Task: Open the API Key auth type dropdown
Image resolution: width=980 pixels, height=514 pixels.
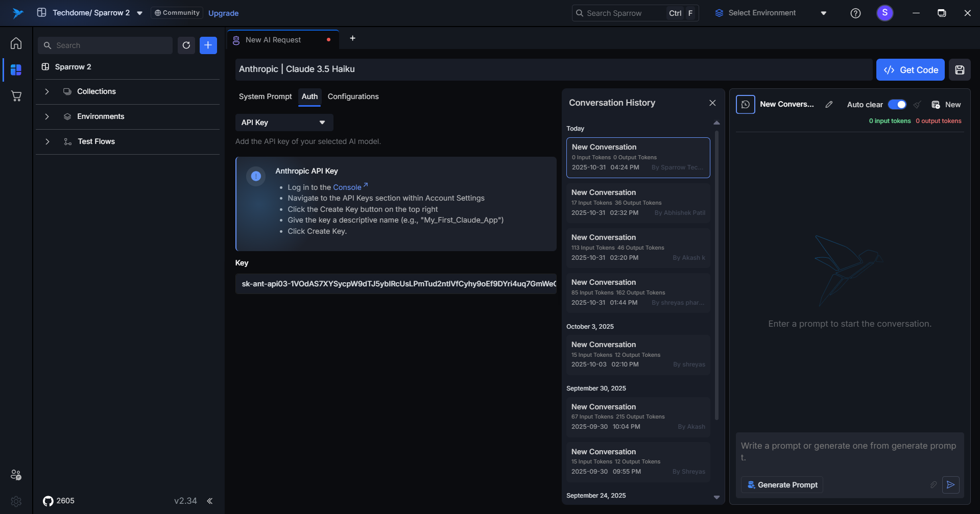Action: click(x=284, y=123)
